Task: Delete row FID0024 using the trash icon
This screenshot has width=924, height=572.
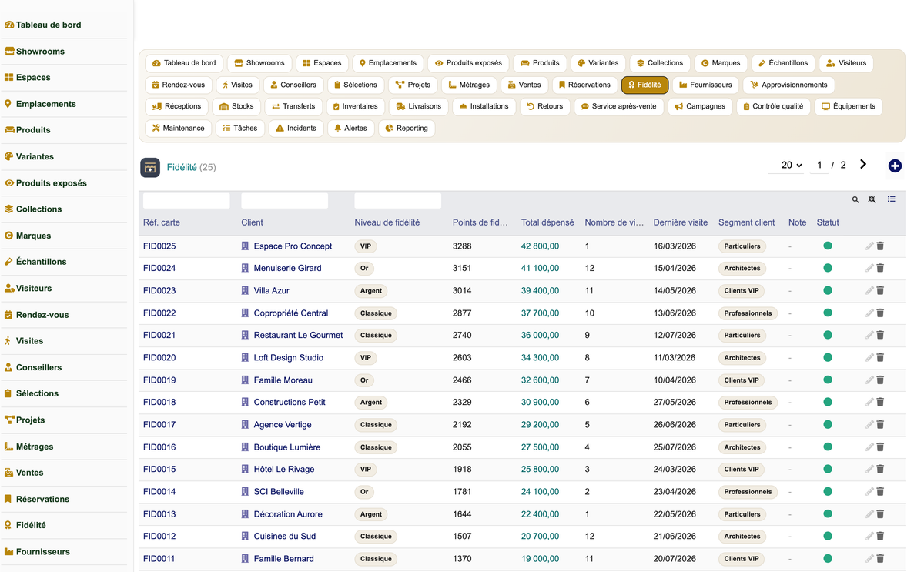Action: click(880, 269)
